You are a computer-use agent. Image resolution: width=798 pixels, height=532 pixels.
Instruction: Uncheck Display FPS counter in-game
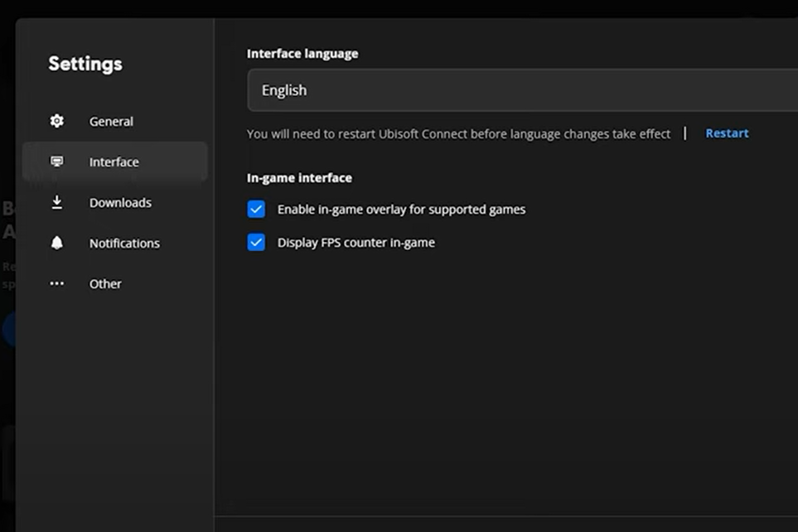point(256,242)
